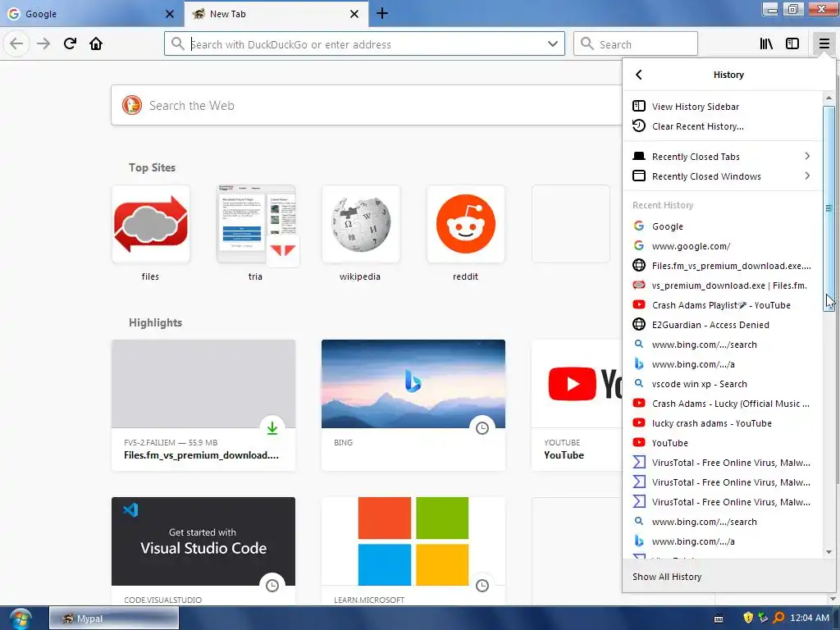Viewport: 840px width, 630px height.
Task: Click the on-screen keyboard tray icon
Action: click(x=719, y=619)
